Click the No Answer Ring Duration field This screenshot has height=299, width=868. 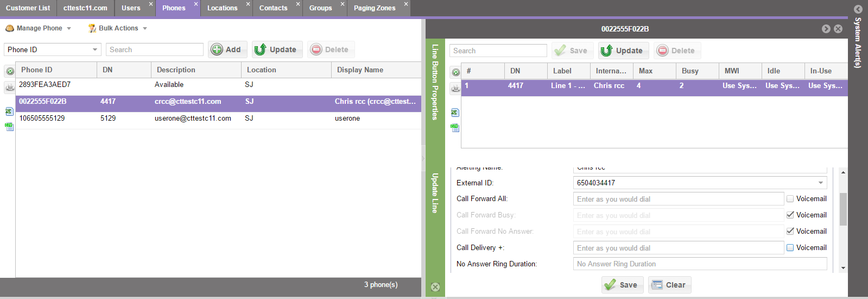pos(700,264)
